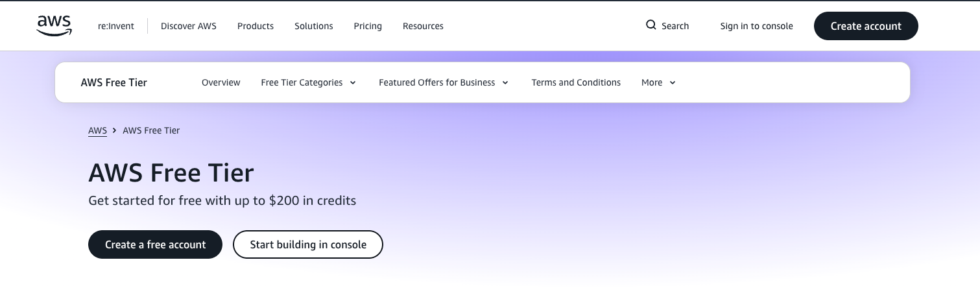Open the re:Invent link

pyautogui.click(x=116, y=26)
